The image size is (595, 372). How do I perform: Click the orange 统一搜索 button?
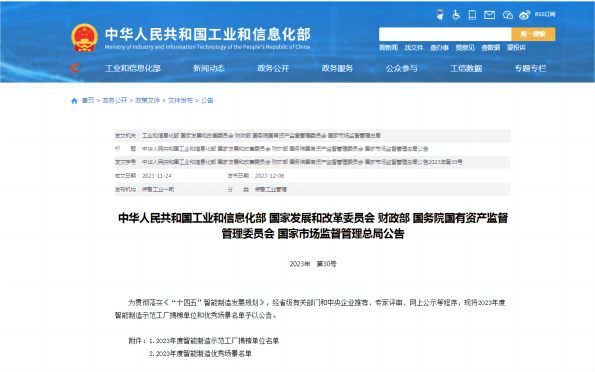click(533, 34)
